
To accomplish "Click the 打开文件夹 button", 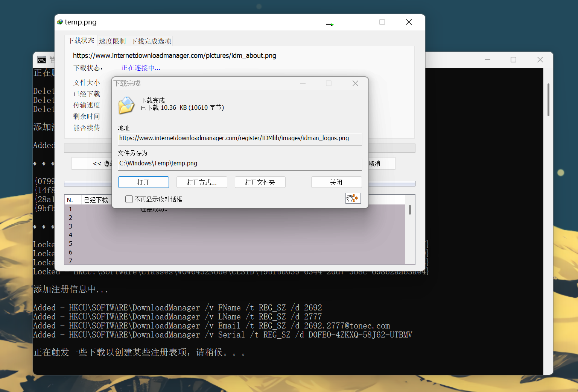I will coord(260,182).
